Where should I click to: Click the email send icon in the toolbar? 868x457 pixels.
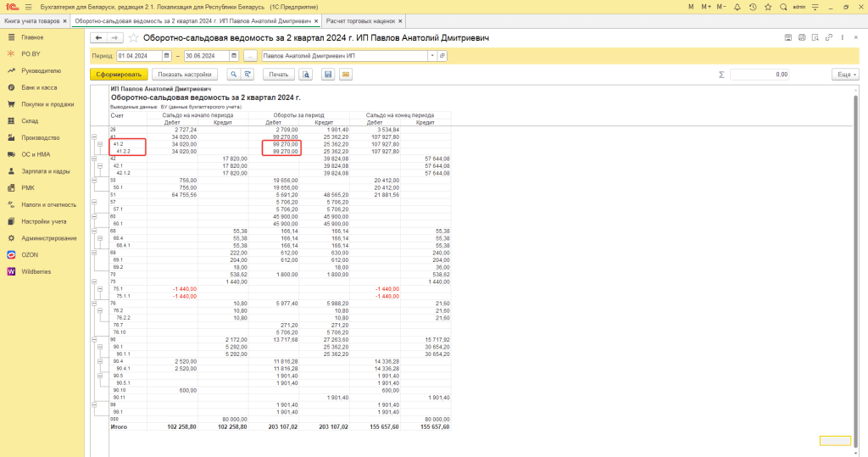346,75
